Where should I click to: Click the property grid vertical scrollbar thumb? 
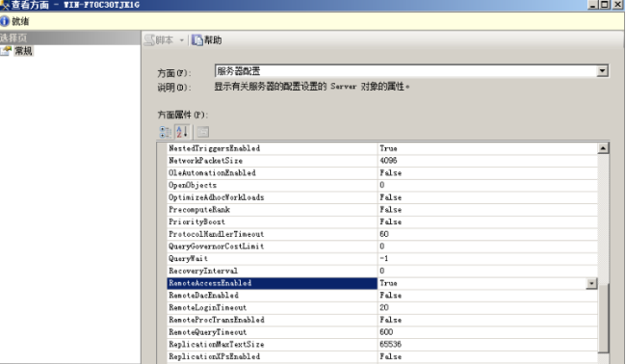tap(603, 318)
